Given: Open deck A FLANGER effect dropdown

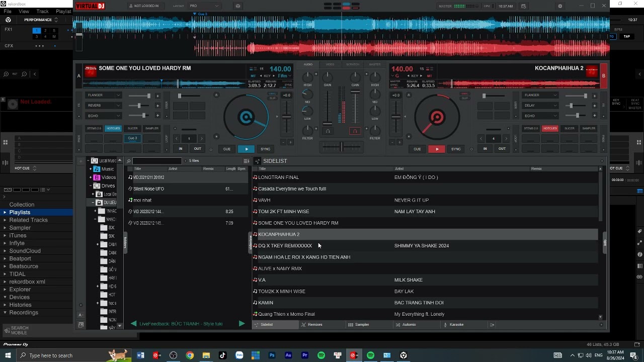Looking at the screenshot, I should 104,95.
